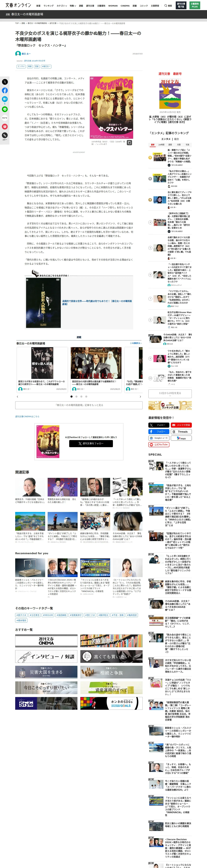Click the TOP breadcrumb link
Screen dimensions: 207x868
click(x=17, y=23)
